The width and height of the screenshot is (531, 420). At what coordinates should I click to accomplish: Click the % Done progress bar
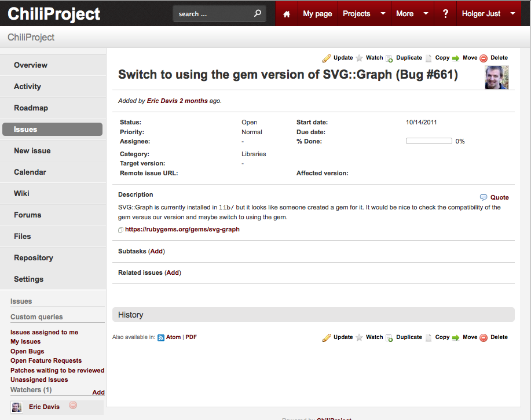tap(429, 141)
